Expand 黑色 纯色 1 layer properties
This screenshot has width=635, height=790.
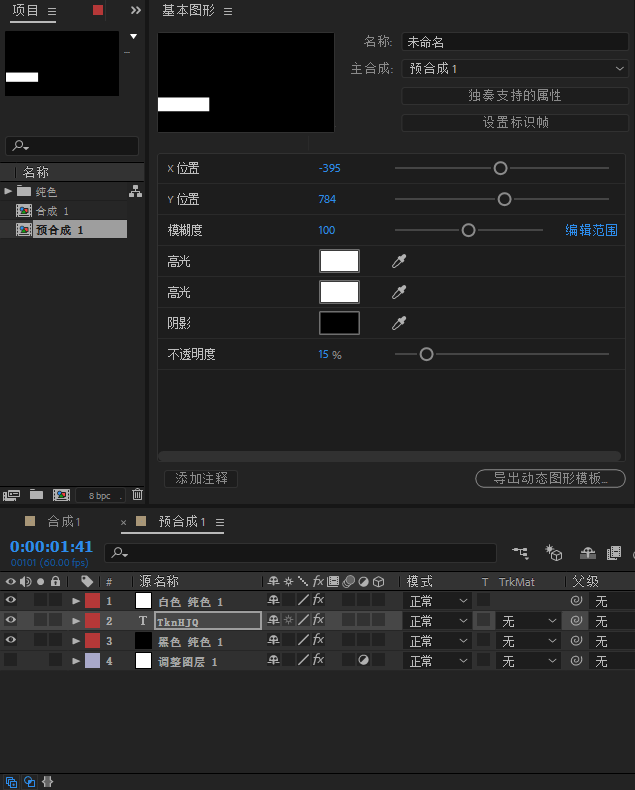pos(76,641)
